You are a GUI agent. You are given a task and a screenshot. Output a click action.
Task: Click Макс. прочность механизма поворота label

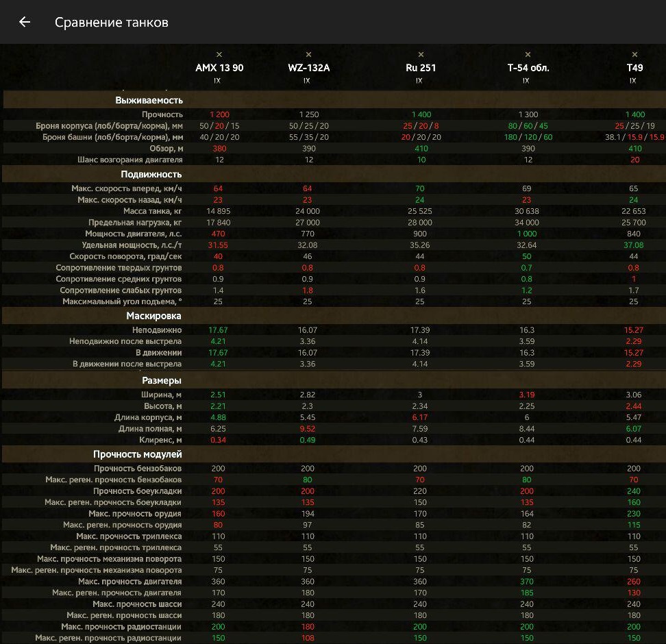(x=109, y=558)
